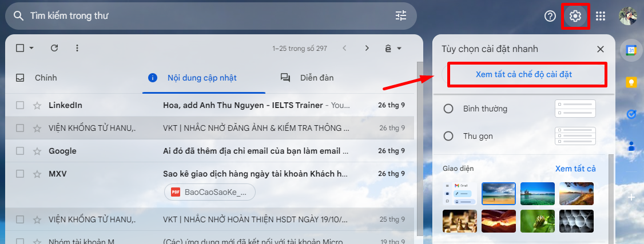Choose the beach theme thumbnail
The image size is (644, 244).
[499, 194]
